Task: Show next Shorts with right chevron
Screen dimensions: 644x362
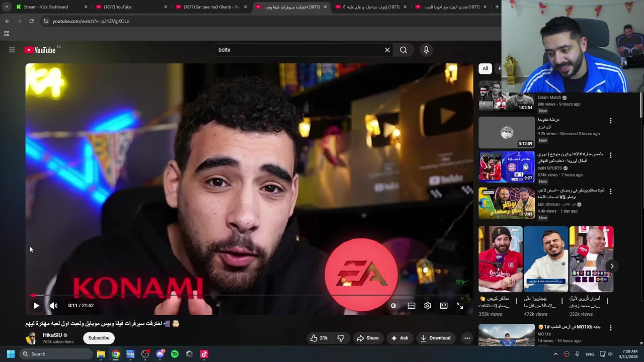Action: (612, 266)
